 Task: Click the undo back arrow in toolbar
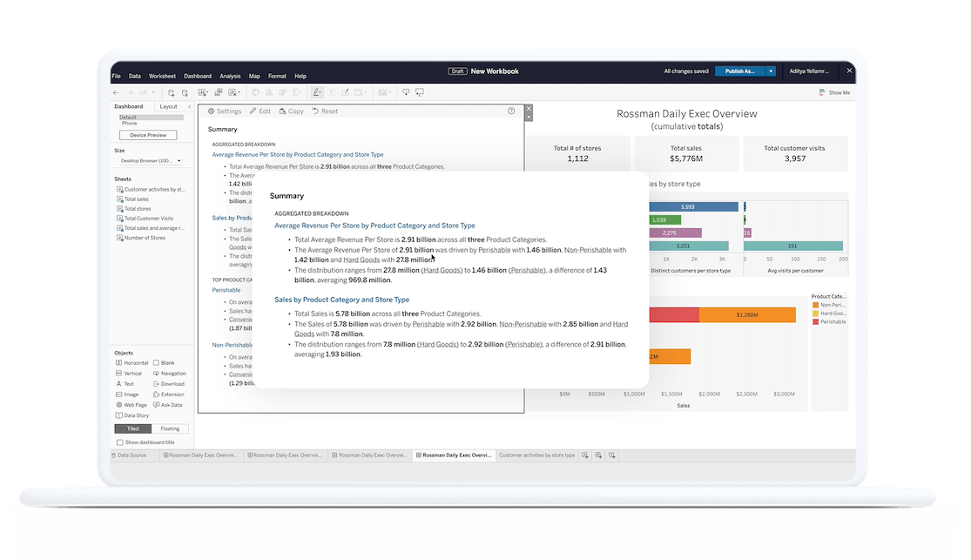tap(117, 92)
